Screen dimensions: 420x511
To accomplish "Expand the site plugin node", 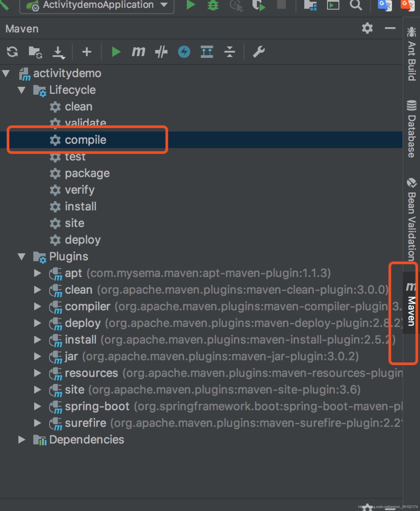I will pyautogui.click(x=37, y=390).
